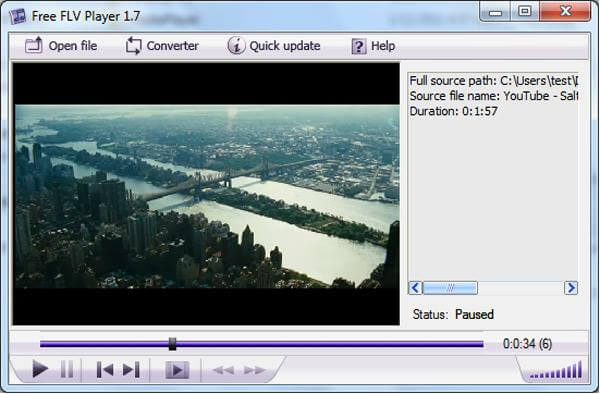Open the Converter tool
The height and width of the screenshot is (394, 600).
(162, 46)
